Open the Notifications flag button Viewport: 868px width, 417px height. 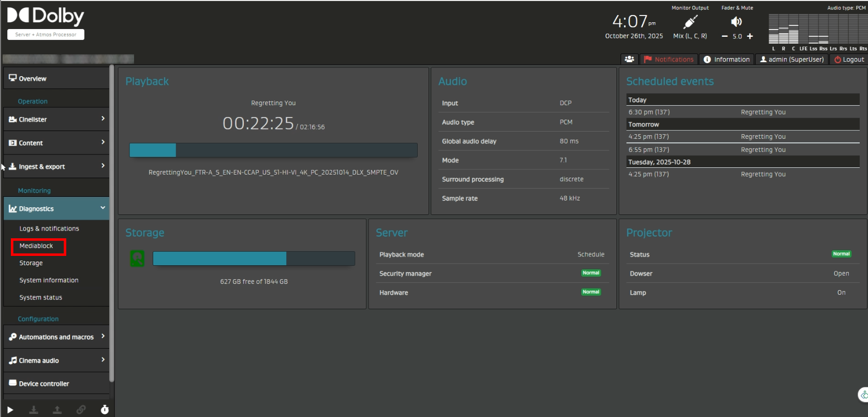point(669,60)
